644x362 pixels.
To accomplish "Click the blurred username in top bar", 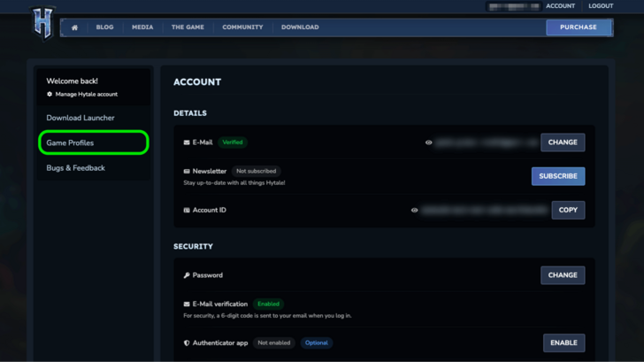I will tap(514, 6).
